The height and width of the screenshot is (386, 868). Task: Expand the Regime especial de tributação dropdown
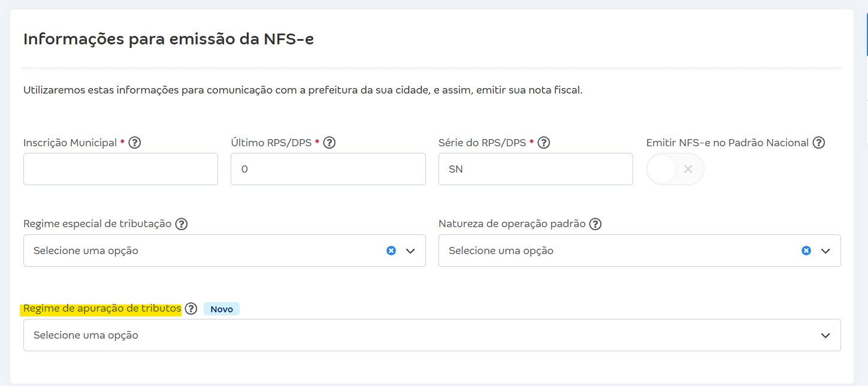[410, 250]
